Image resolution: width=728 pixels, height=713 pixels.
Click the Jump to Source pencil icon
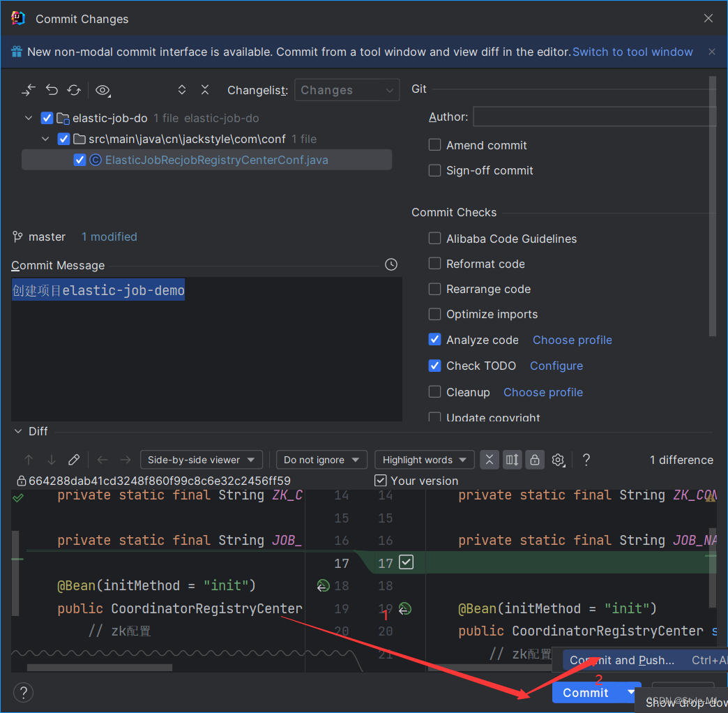coord(74,460)
